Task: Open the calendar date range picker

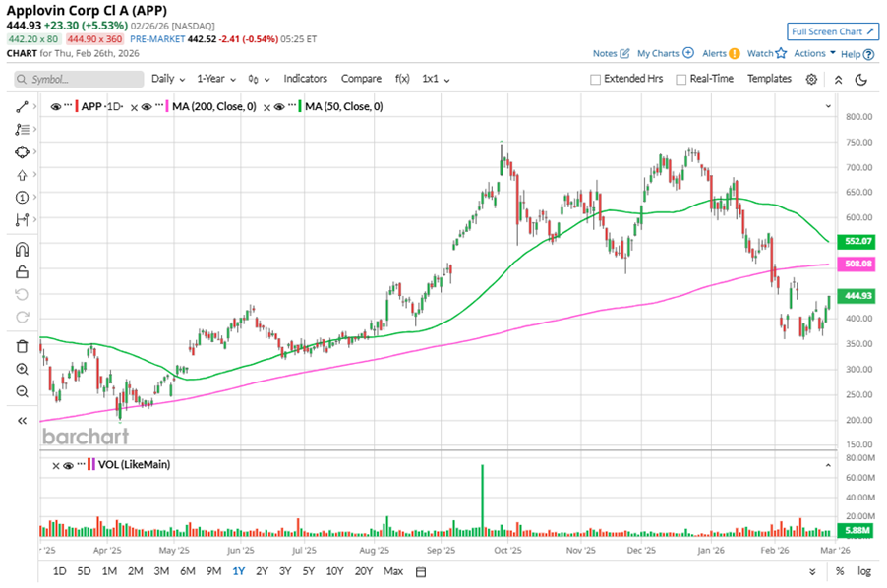Action: (421, 571)
